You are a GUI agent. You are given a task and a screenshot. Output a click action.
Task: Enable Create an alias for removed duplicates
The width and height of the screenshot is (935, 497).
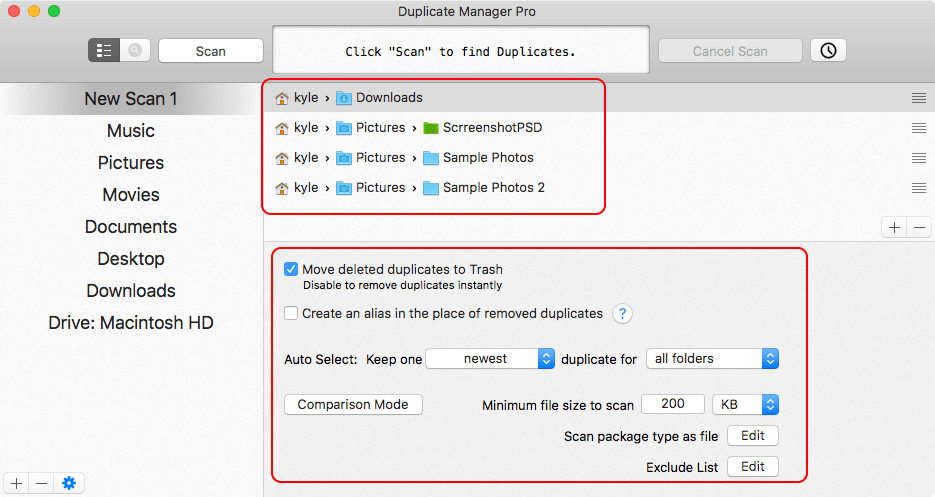coord(291,313)
